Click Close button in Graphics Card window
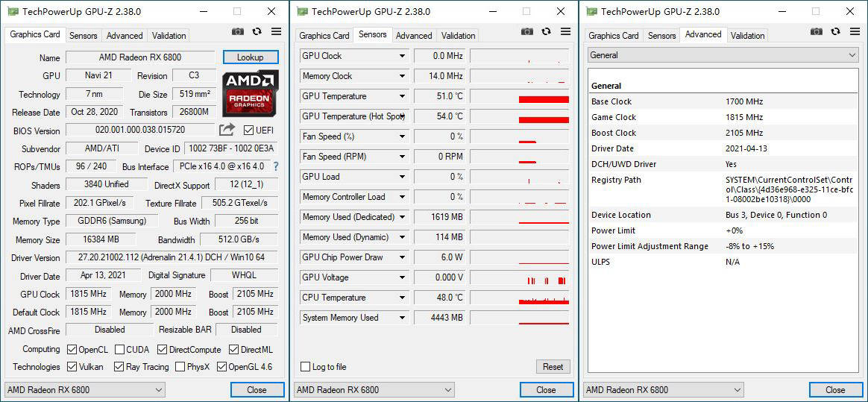The width and height of the screenshot is (868, 402). [257, 390]
